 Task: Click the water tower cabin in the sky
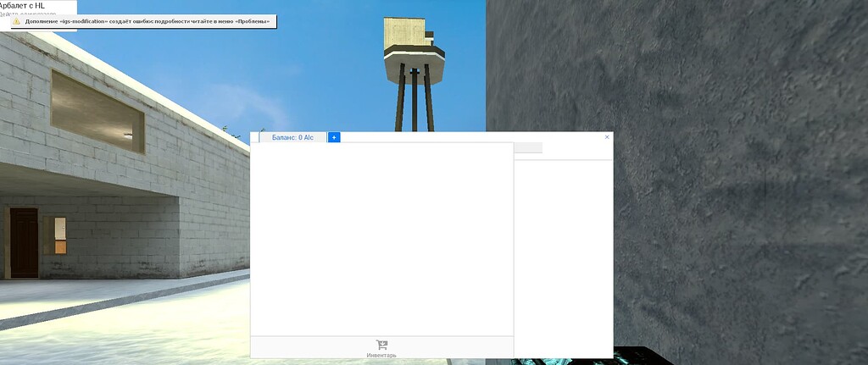409,34
